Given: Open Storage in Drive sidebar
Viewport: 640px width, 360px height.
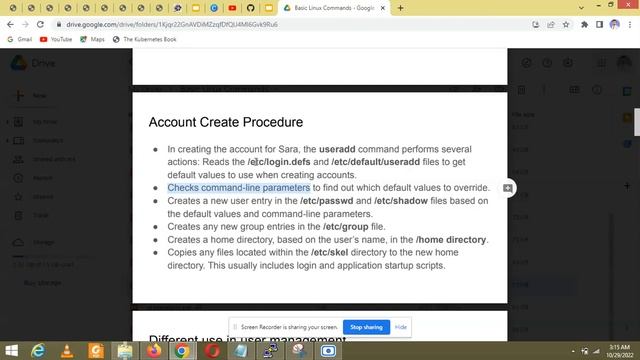Looking at the screenshot, I should 33,242.
